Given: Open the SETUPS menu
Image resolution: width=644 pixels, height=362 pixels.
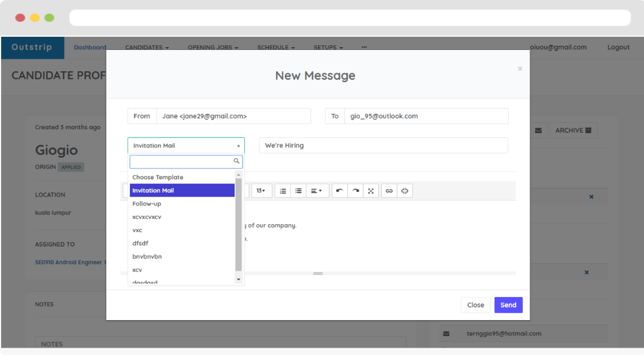Looking at the screenshot, I should [x=328, y=48].
